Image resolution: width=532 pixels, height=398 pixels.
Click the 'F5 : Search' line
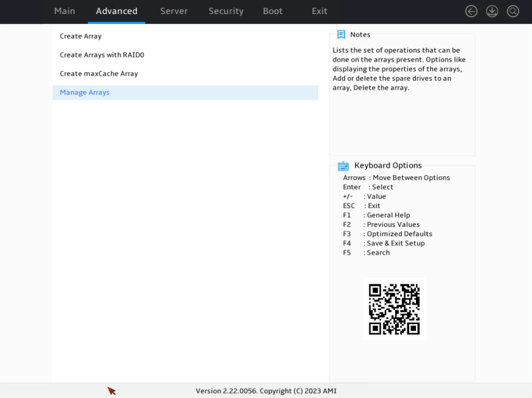[x=366, y=253]
